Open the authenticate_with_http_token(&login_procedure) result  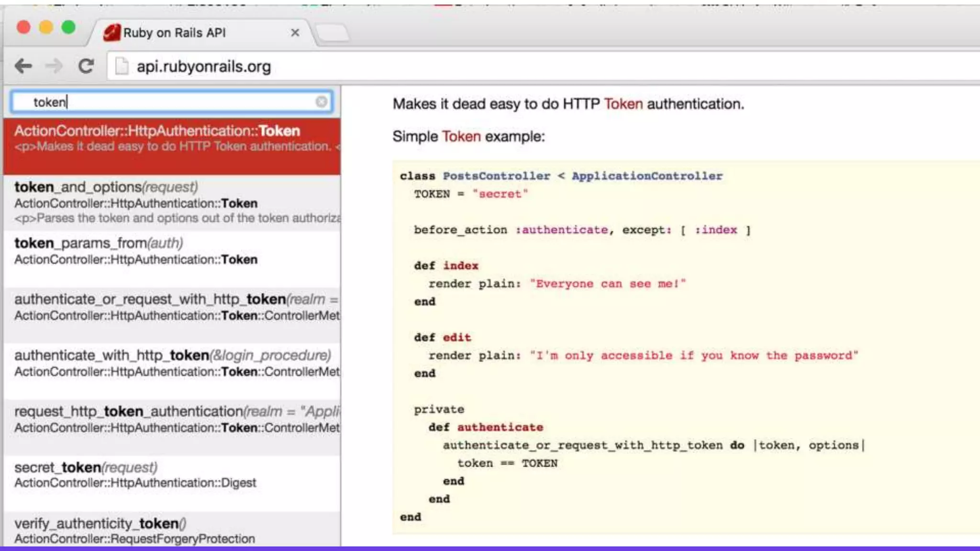(172, 371)
